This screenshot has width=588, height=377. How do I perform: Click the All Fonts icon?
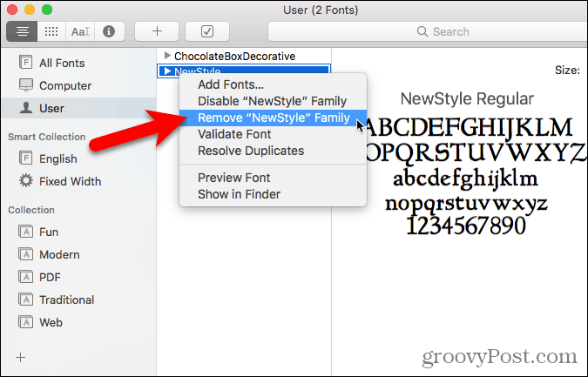click(x=25, y=62)
